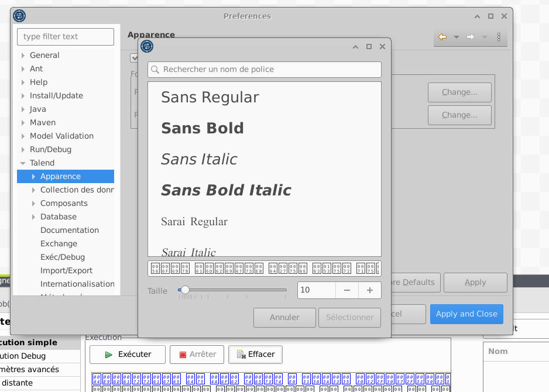
Task: Expand the Composants node
Action: [x=33, y=204]
